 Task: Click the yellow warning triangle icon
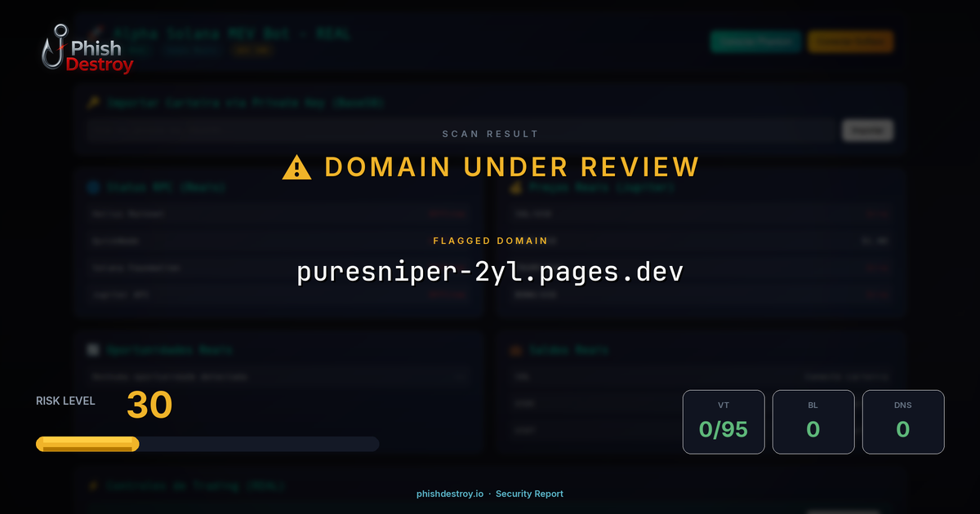296,166
